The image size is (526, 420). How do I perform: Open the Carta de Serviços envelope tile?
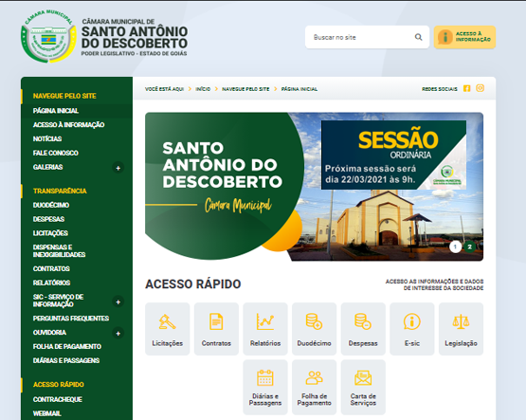tap(363, 387)
